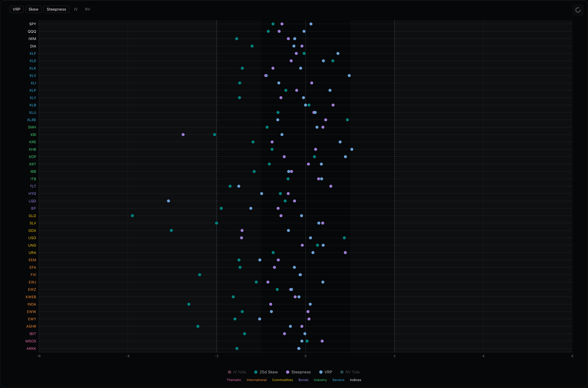Enable the RV metric button
Screen dimensions: 588x388
(x=87, y=9)
